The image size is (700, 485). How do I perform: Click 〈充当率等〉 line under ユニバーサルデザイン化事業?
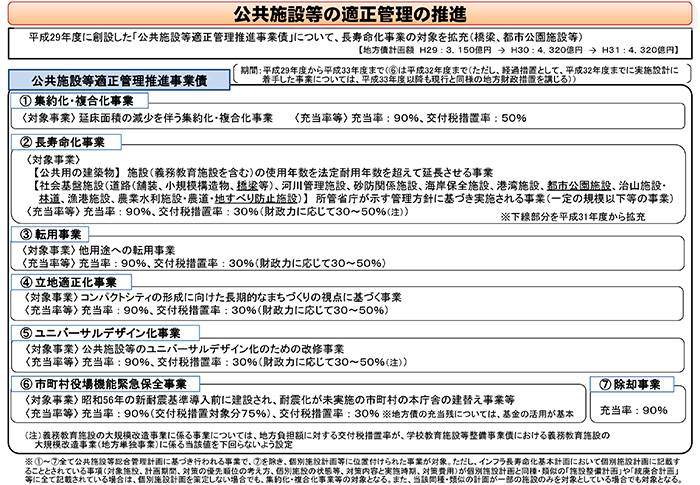[215, 362]
